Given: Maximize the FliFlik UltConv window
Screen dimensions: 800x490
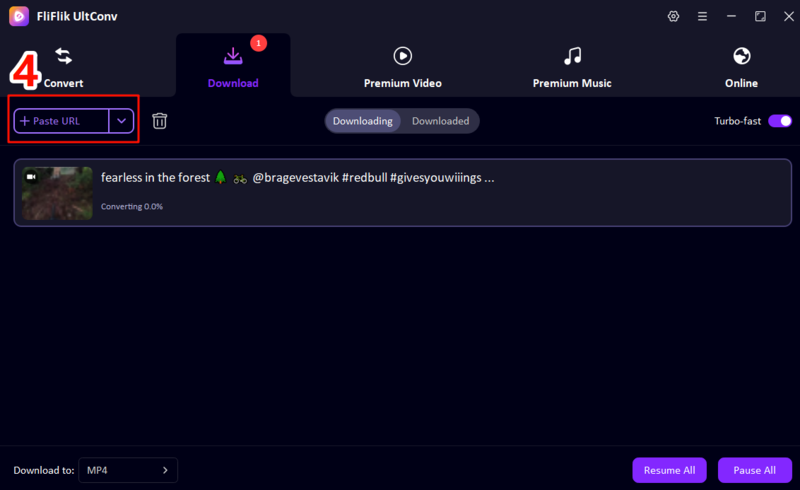Looking at the screenshot, I should (760, 16).
